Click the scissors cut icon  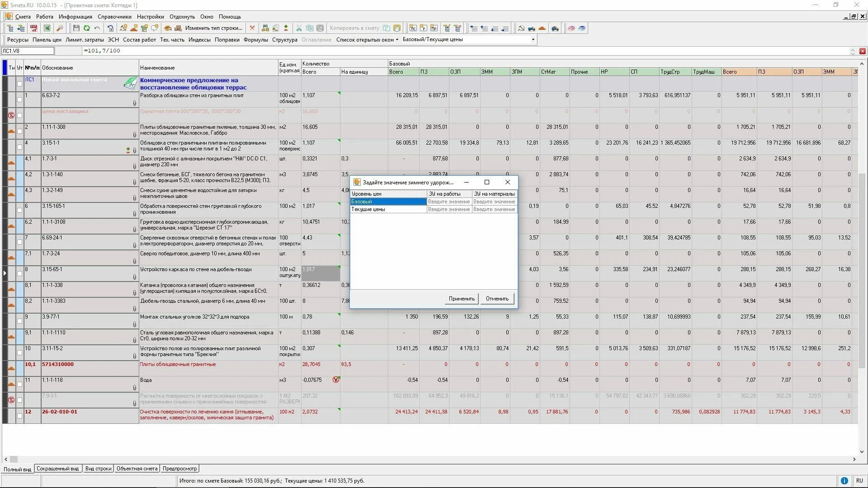click(299, 28)
